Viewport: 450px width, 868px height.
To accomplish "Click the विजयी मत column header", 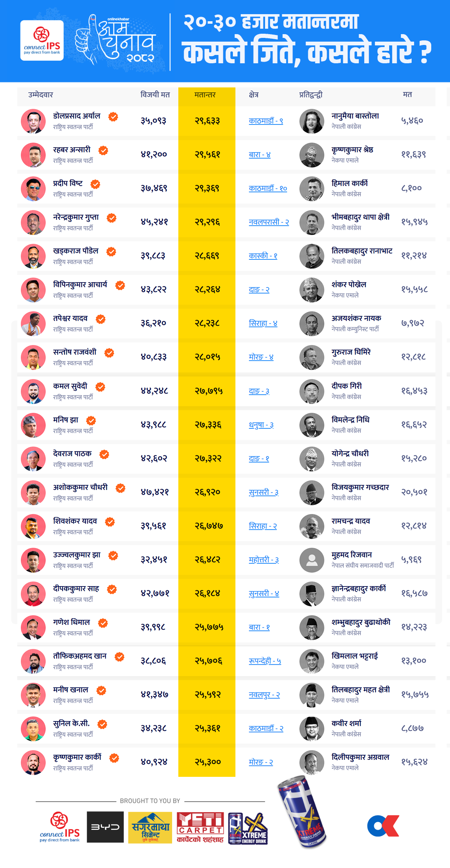I will click(x=155, y=95).
